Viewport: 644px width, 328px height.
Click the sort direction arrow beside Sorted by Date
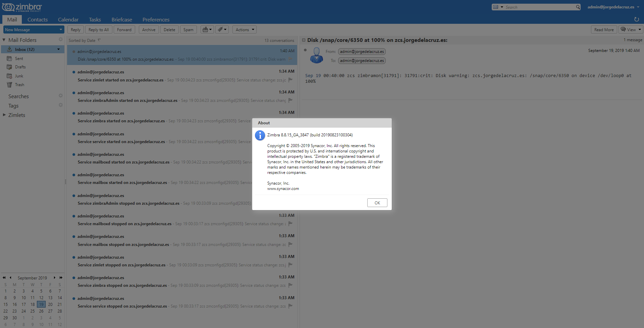[99, 40]
